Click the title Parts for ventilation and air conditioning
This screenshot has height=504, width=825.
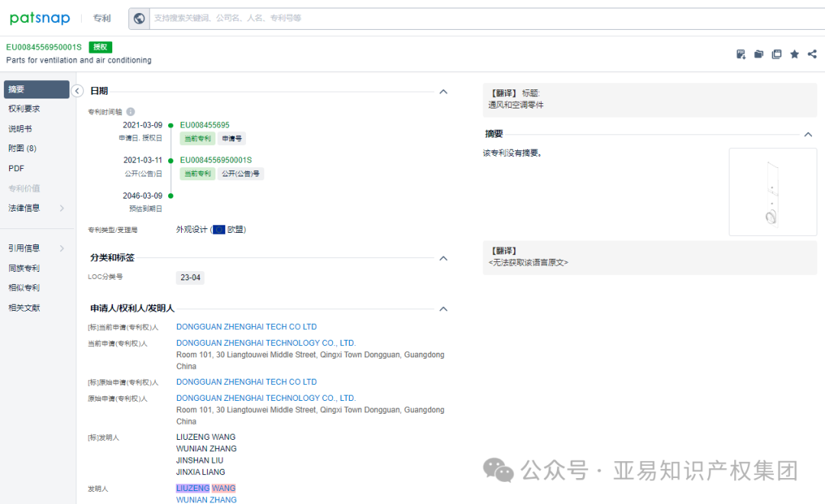coord(79,60)
